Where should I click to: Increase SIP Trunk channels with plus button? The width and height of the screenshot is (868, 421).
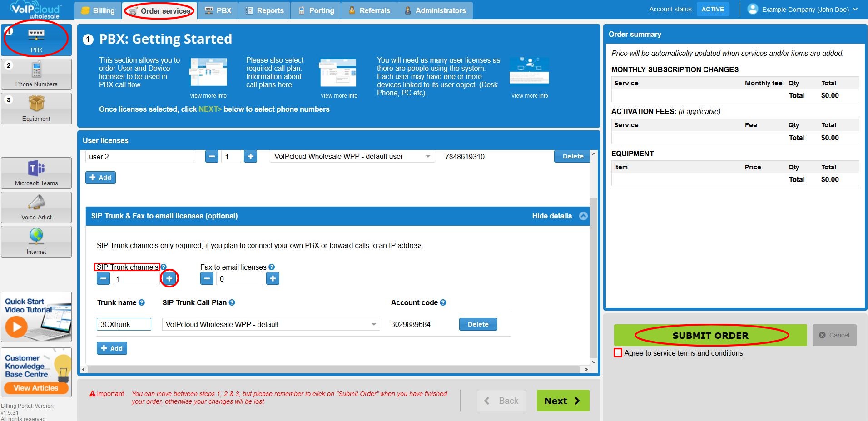169,278
